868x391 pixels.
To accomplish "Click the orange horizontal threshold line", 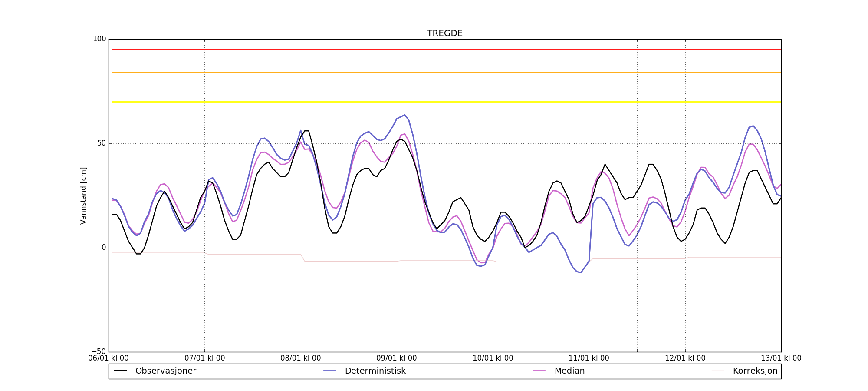I will click(444, 73).
